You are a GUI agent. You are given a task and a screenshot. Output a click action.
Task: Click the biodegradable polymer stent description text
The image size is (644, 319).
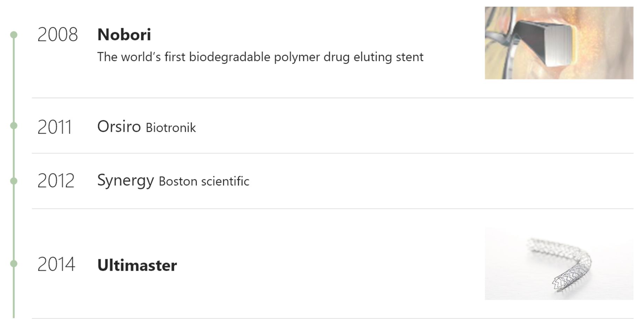tap(260, 57)
